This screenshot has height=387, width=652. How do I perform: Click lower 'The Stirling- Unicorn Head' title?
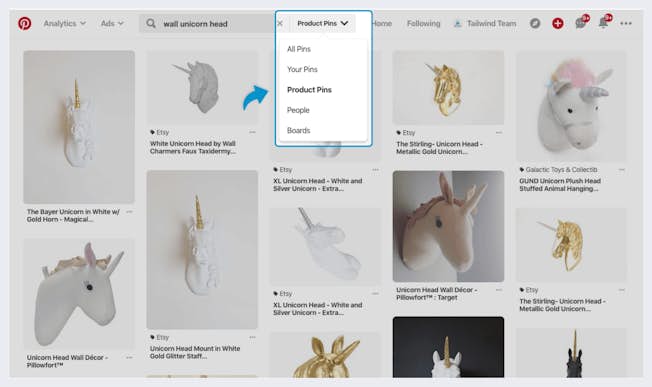(563, 305)
